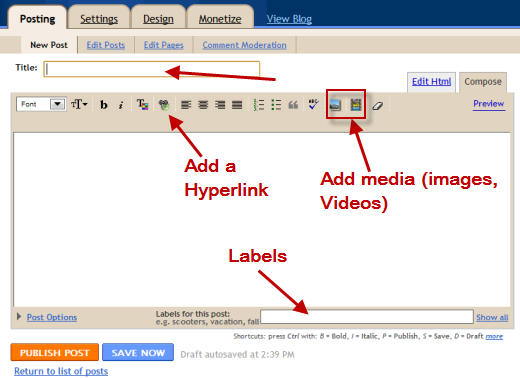Switch to the Posting tab
Viewport: 520px width, 378px height.
point(37,19)
